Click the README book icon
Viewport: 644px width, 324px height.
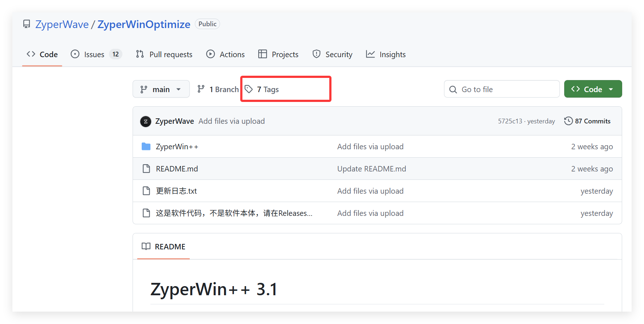pyautogui.click(x=146, y=246)
